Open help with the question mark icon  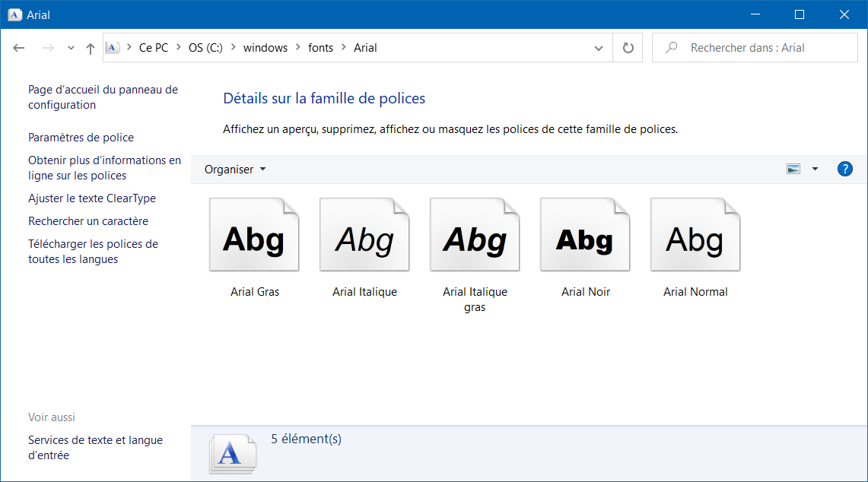click(x=844, y=169)
